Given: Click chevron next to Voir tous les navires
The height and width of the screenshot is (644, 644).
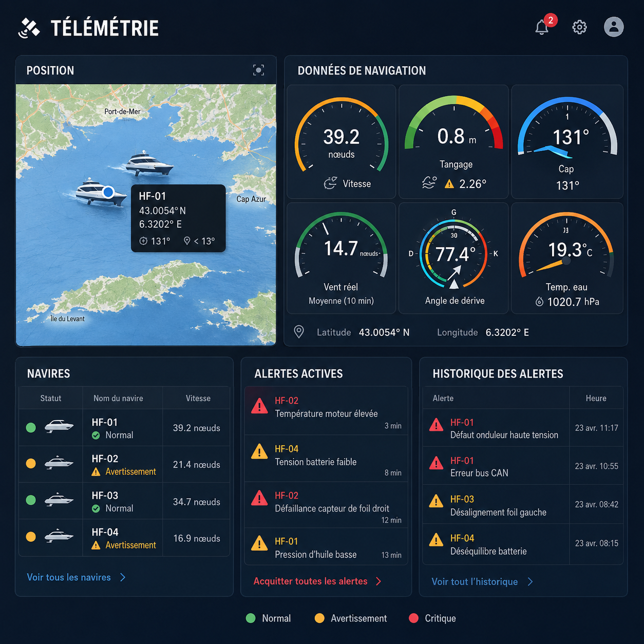Looking at the screenshot, I should coord(123,577).
